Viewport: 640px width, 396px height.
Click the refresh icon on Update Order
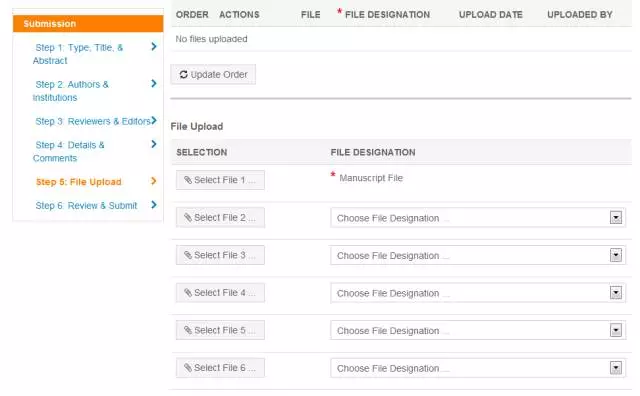click(184, 74)
